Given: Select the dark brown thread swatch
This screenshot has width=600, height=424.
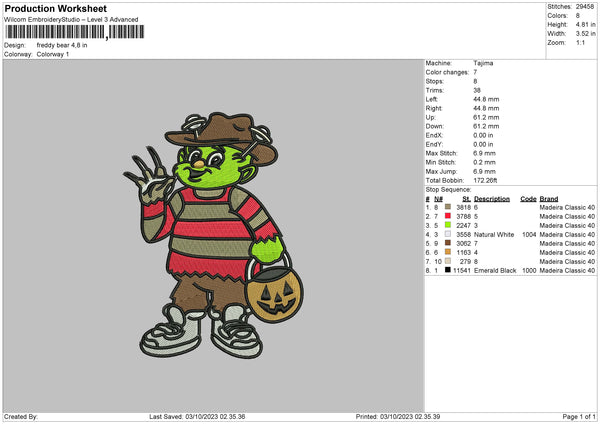Looking at the screenshot, I should coord(449,243).
